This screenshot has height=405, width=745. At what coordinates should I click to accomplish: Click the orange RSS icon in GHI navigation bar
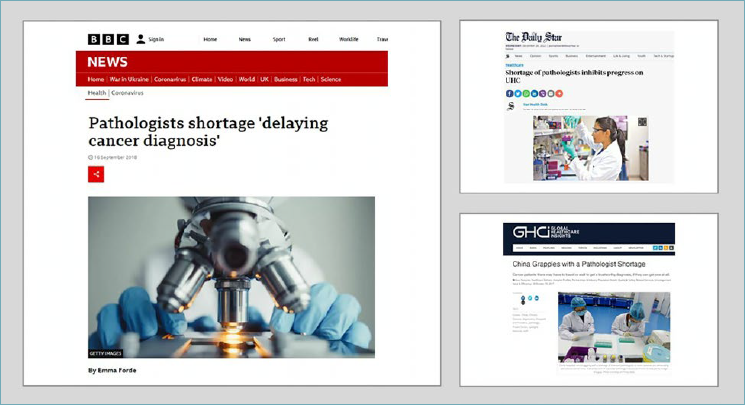point(666,248)
